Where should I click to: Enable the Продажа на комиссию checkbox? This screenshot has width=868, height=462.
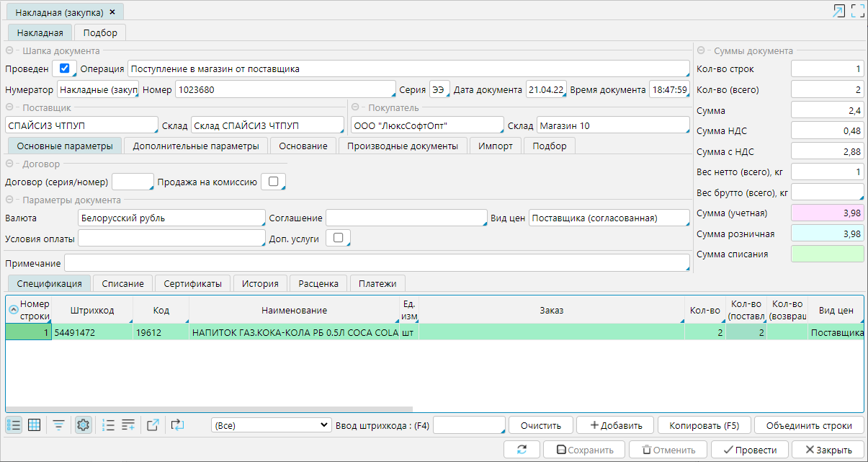[x=273, y=182]
